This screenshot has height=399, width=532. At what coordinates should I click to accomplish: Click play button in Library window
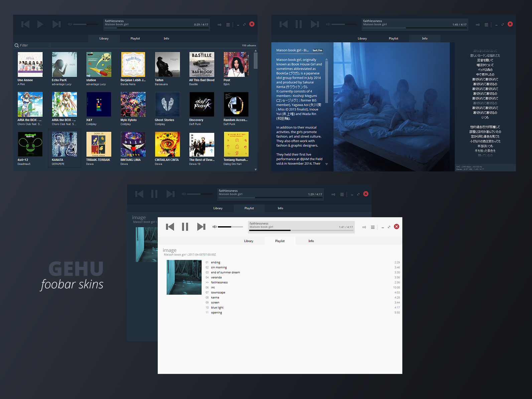click(x=40, y=24)
